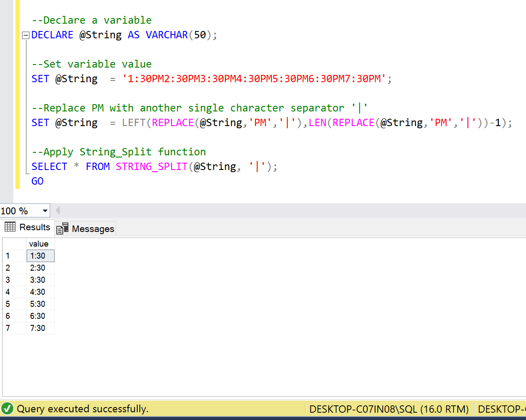Select the cell containing 1:30

click(40, 256)
